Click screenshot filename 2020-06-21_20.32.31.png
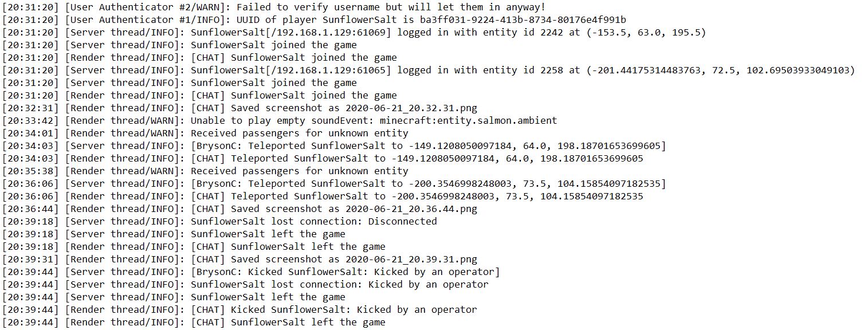Screen dimensions: 868x330 [411, 108]
